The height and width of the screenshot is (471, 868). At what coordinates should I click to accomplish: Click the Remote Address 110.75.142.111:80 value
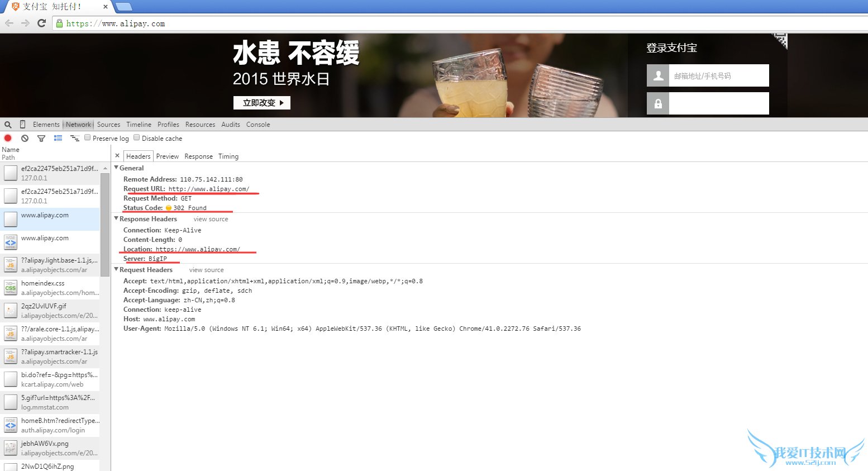pos(211,179)
